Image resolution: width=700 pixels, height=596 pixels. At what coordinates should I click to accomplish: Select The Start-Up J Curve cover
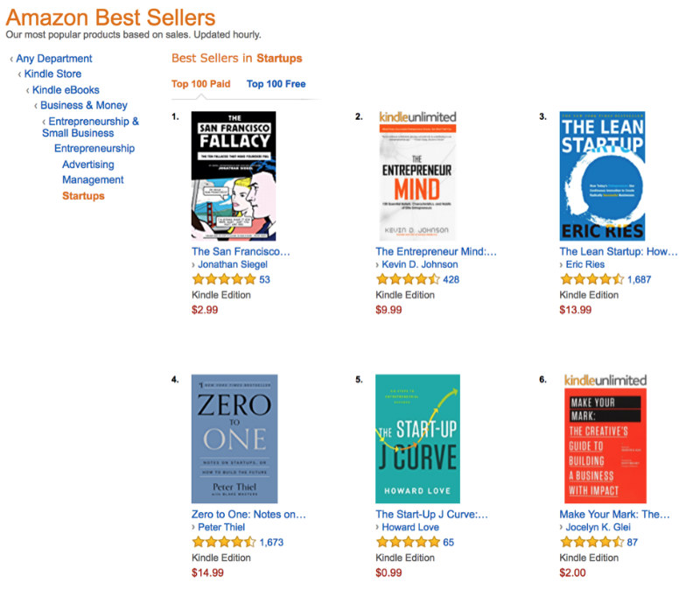(417, 438)
